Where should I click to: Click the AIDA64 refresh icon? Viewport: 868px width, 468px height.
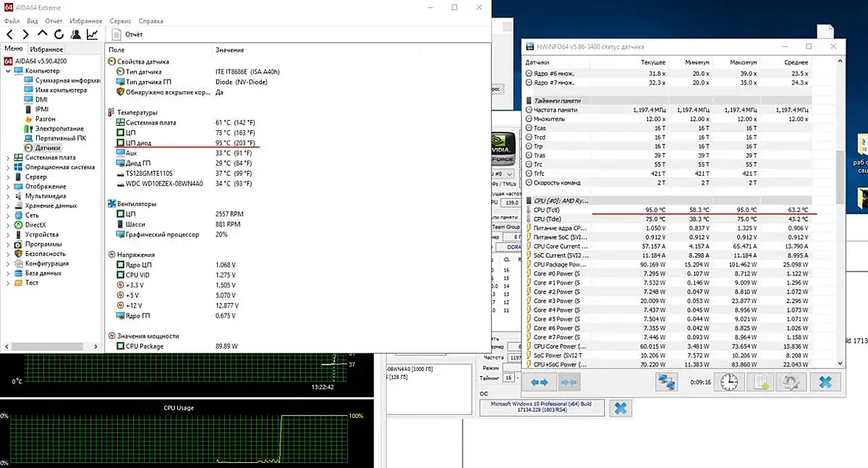tap(59, 35)
